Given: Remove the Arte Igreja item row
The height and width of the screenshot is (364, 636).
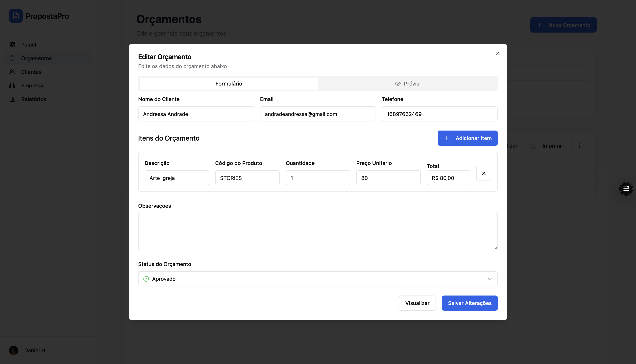Looking at the screenshot, I should tap(483, 173).
